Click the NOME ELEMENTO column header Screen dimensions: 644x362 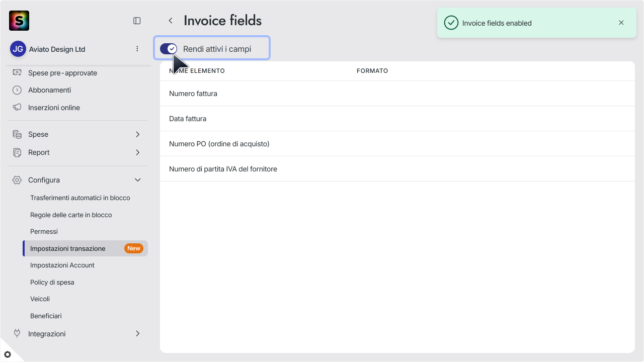point(197,71)
